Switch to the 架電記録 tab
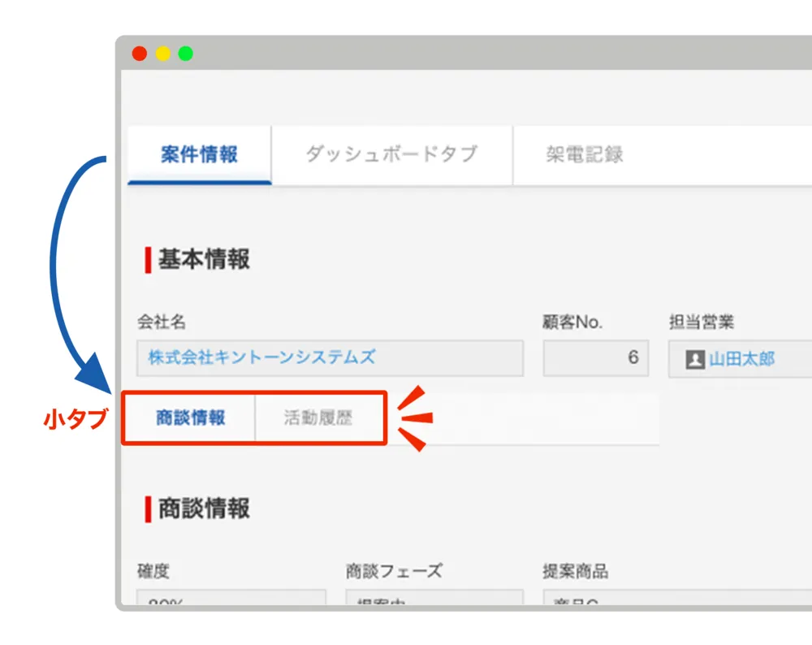The width and height of the screenshot is (812, 645). coord(585,155)
